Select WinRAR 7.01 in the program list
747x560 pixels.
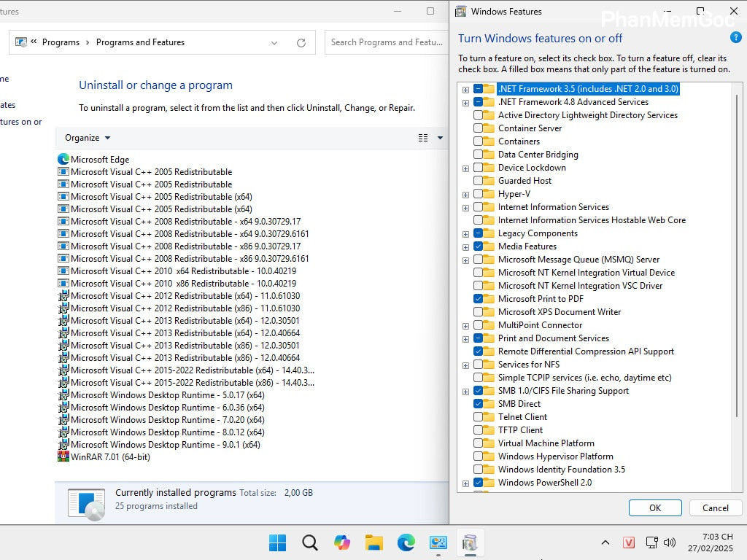[x=112, y=456]
